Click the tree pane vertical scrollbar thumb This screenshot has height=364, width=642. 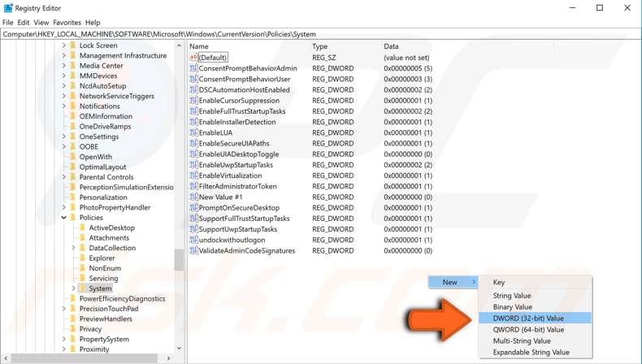[x=179, y=260]
